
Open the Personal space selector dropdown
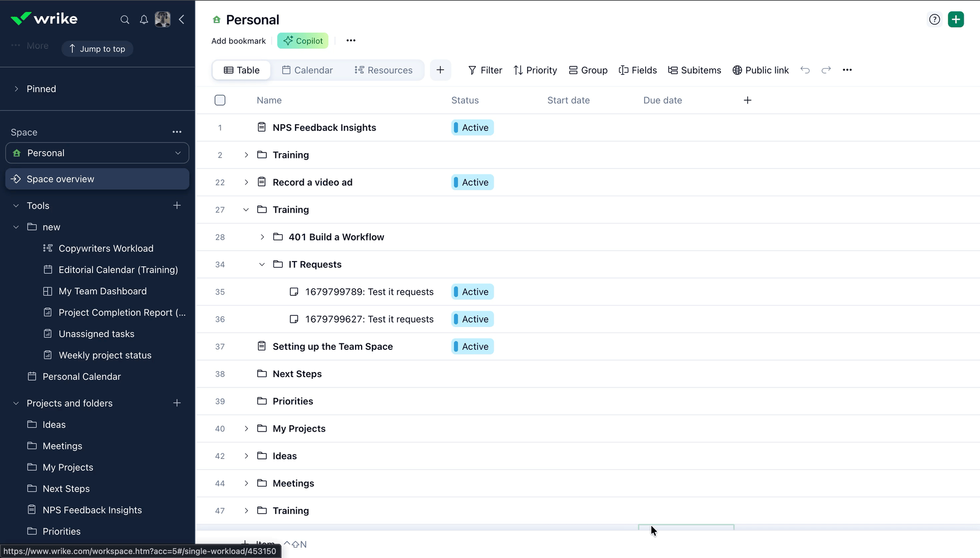tap(178, 153)
